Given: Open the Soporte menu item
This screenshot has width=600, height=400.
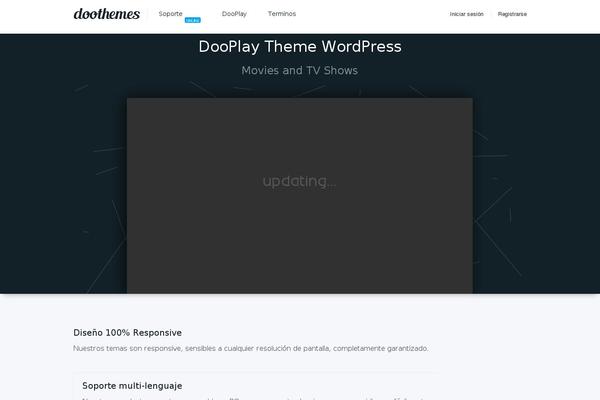Looking at the screenshot, I should click(x=171, y=14).
